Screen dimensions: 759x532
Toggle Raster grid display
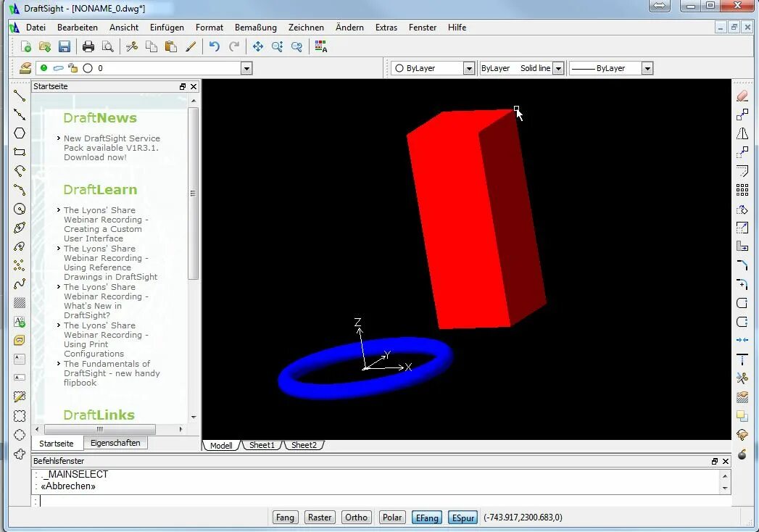click(x=320, y=518)
